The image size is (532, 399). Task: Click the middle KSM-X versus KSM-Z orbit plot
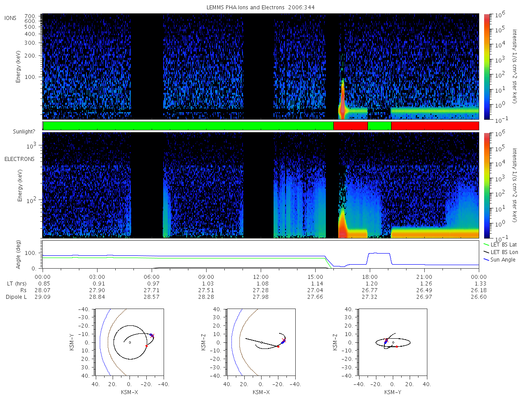point(261,342)
